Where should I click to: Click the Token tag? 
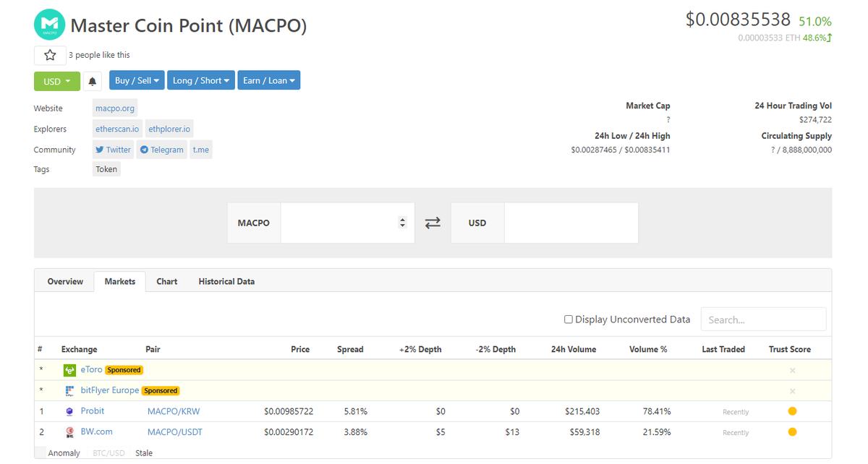(x=106, y=169)
